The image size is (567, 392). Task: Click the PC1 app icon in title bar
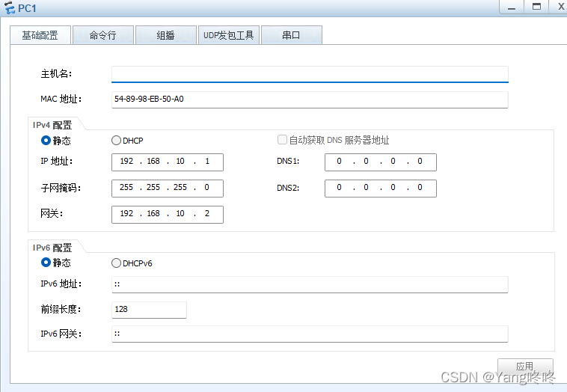click(9, 7)
